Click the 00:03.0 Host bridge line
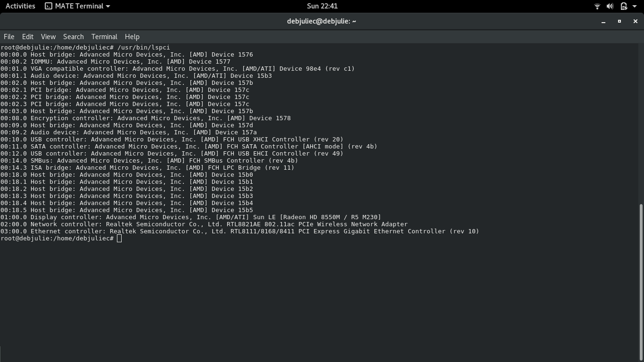 pyautogui.click(x=127, y=111)
